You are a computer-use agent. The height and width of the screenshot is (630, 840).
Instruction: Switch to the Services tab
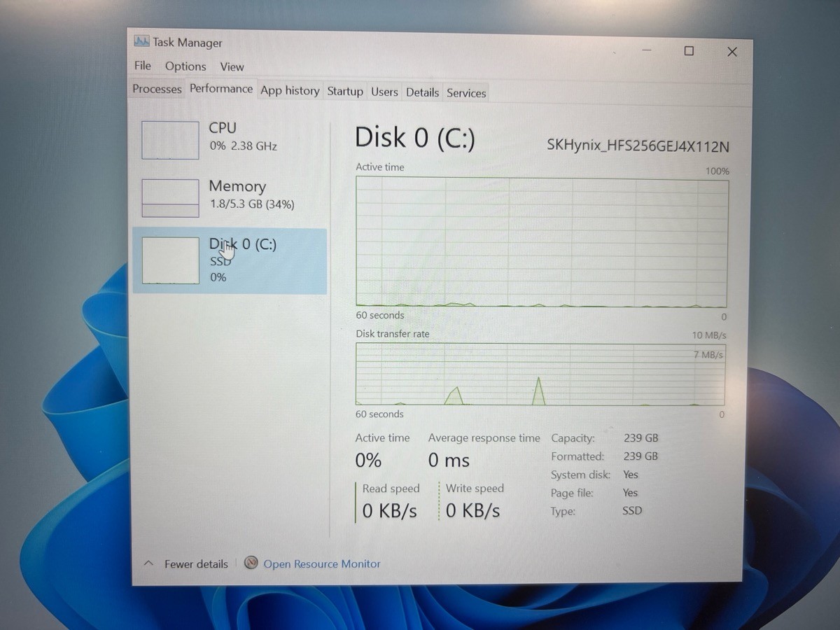pos(466,92)
